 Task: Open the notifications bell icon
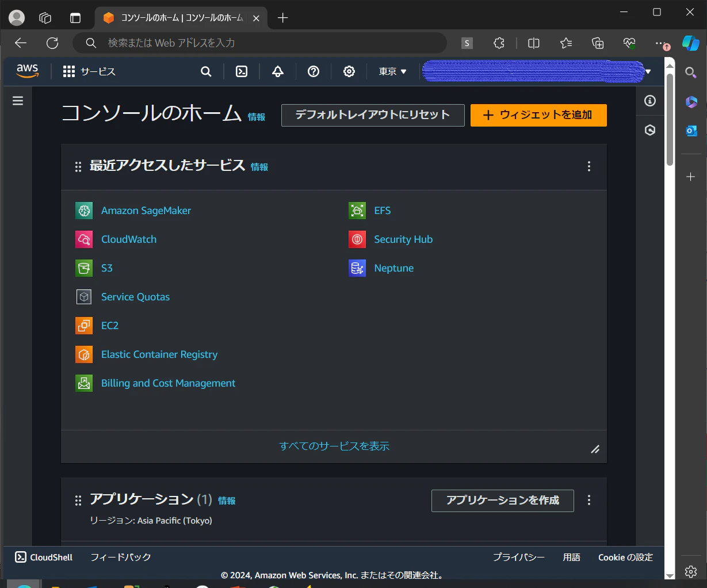point(278,71)
